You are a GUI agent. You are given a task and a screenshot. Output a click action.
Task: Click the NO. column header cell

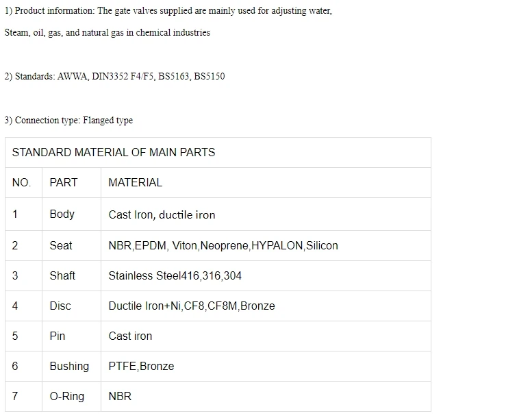(23, 183)
